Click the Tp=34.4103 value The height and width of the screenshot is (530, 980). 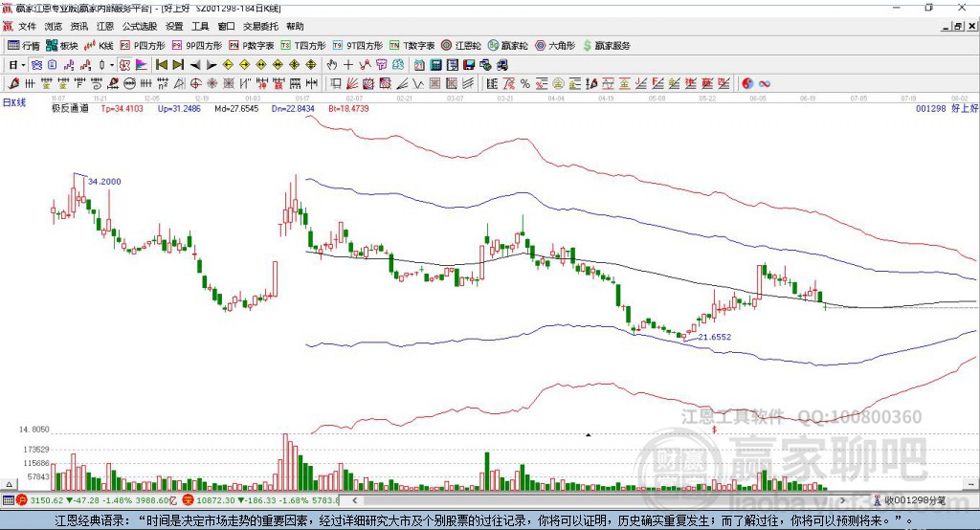(122, 108)
